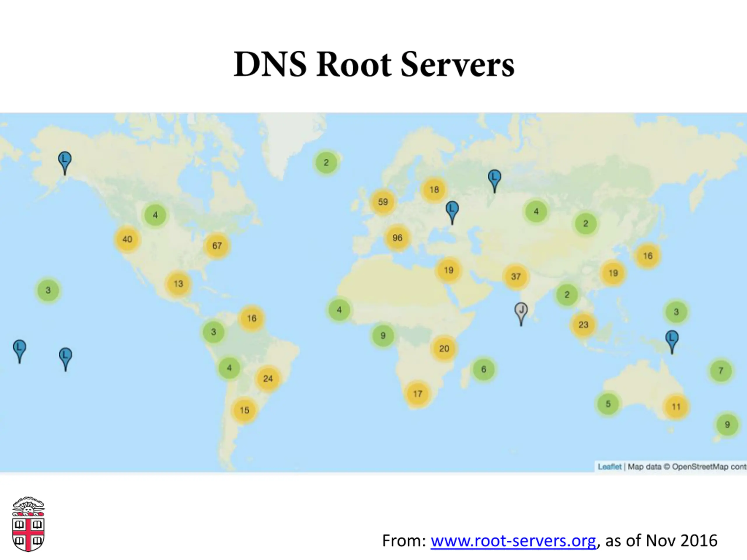Expand the 40 cluster on the US west coast
The height and width of the screenshot is (560, 747).
click(x=127, y=239)
